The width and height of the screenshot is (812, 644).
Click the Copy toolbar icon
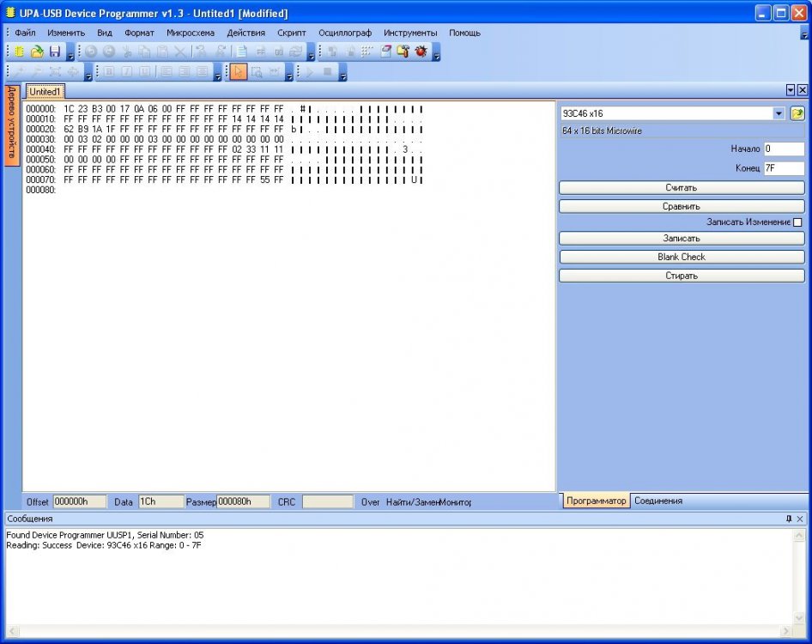click(x=144, y=52)
